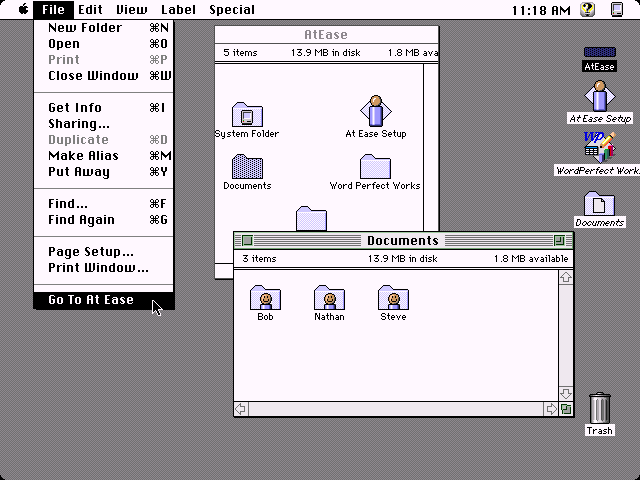The image size is (640, 480).
Task: Click the Documents window down scroll arrow
Action: point(566,394)
